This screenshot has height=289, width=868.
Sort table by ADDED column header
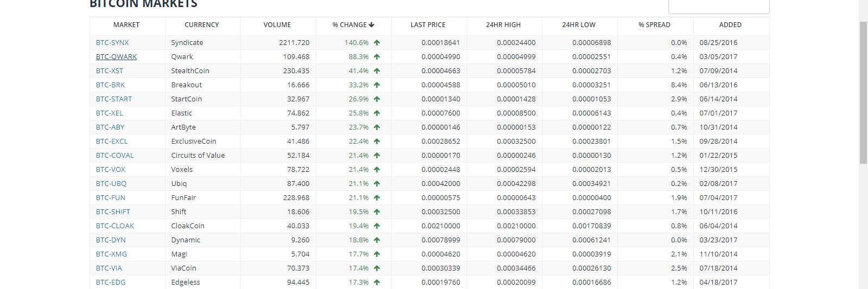coord(730,25)
